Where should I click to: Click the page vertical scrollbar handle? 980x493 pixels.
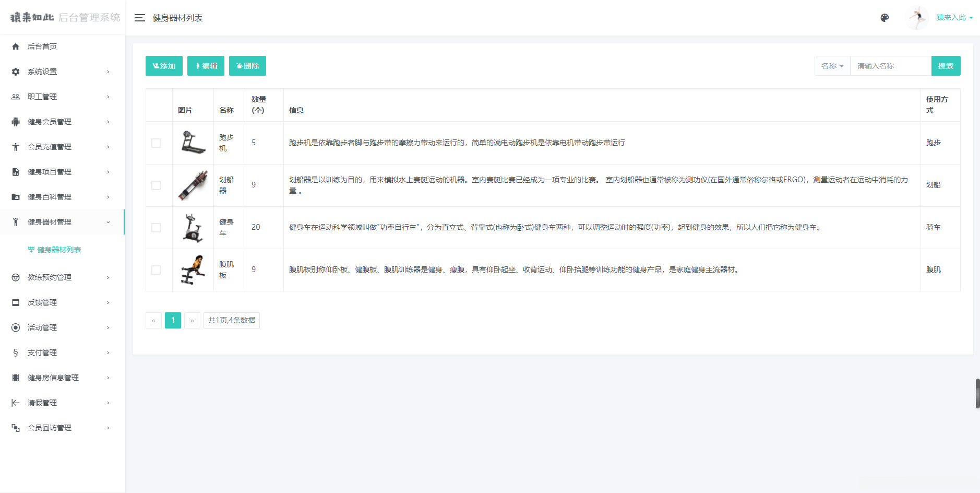(x=977, y=393)
